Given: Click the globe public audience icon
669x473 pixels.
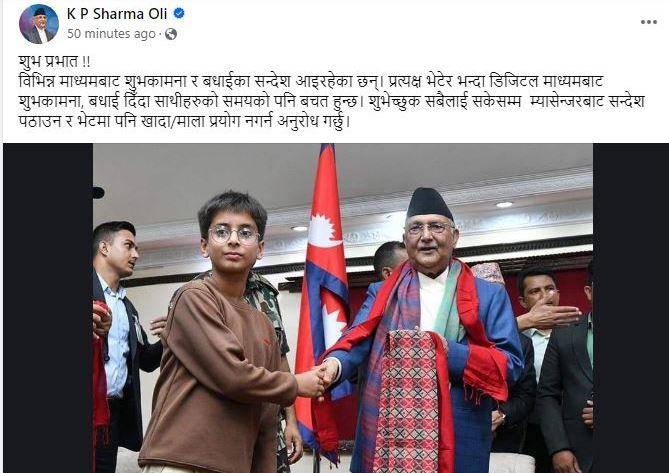Looking at the screenshot, I should [171, 34].
